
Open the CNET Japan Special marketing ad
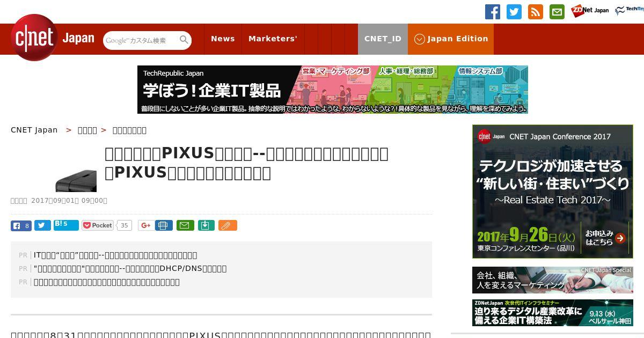pos(553,280)
